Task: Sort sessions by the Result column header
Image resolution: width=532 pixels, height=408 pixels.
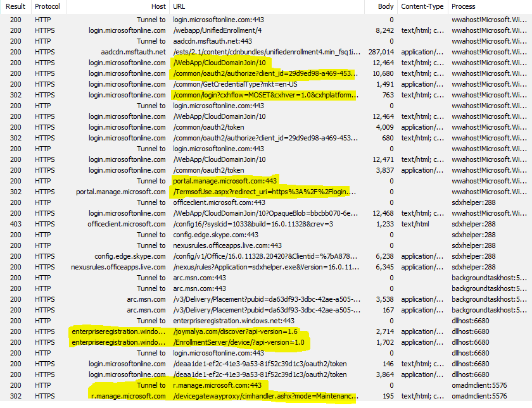Action: (15, 6)
